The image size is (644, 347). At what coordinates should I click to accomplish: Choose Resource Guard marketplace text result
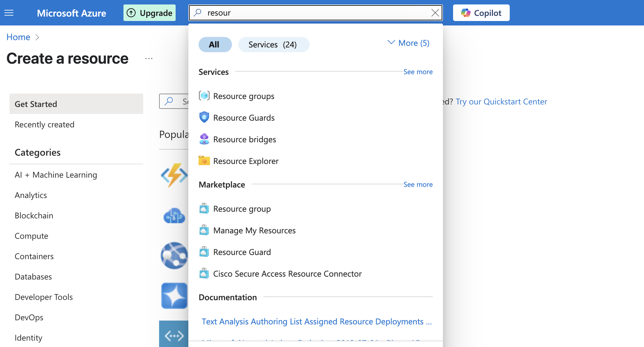(242, 252)
